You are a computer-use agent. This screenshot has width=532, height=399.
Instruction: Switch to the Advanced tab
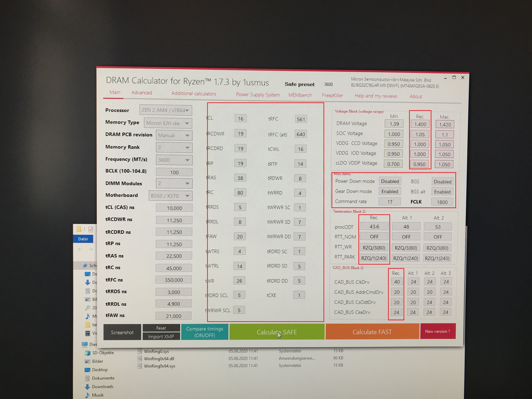pyautogui.click(x=142, y=93)
